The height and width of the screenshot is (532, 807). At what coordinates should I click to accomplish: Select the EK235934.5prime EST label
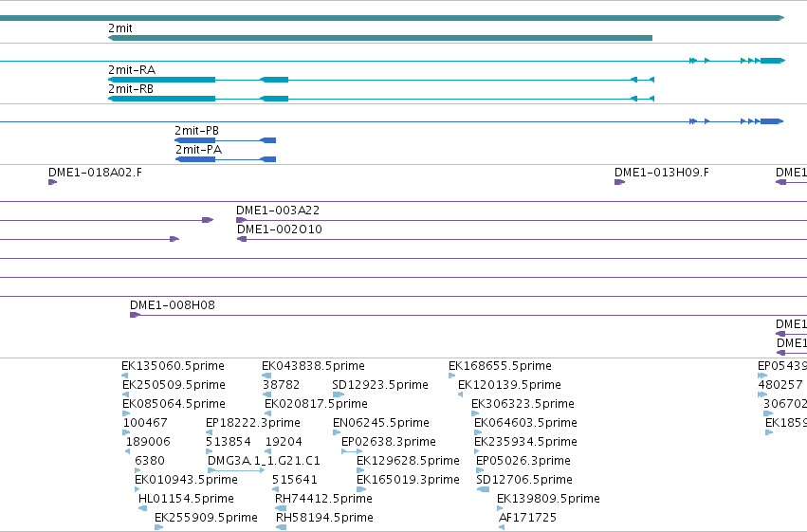click(525, 442)
